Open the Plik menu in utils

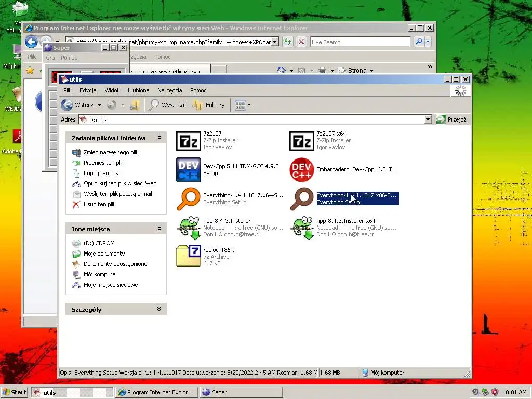pos(68,90)
